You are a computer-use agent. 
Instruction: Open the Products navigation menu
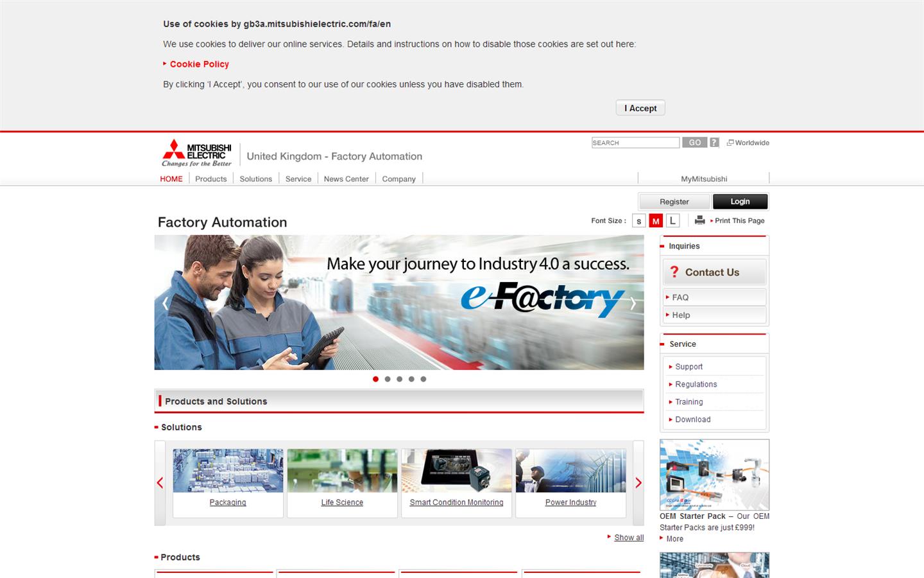211,179
